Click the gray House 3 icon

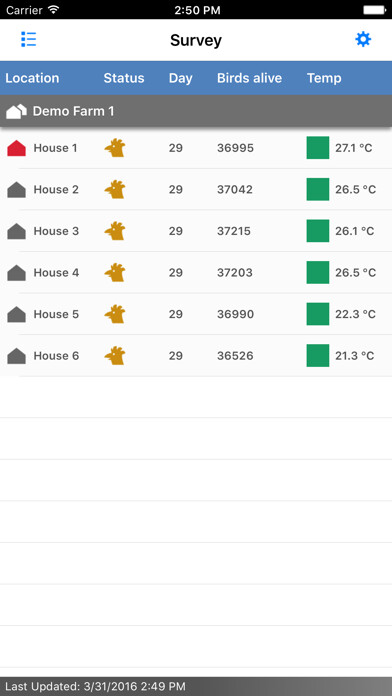pyautogui.click(x=16, y=231)
